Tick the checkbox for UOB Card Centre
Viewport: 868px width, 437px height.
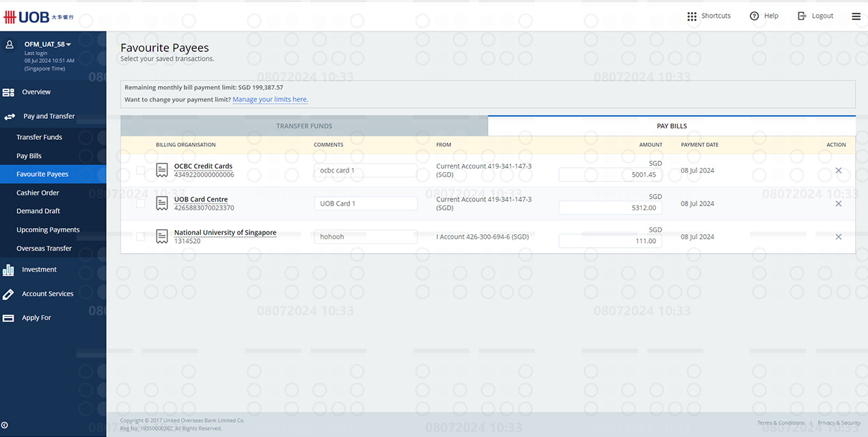[140, 203]
